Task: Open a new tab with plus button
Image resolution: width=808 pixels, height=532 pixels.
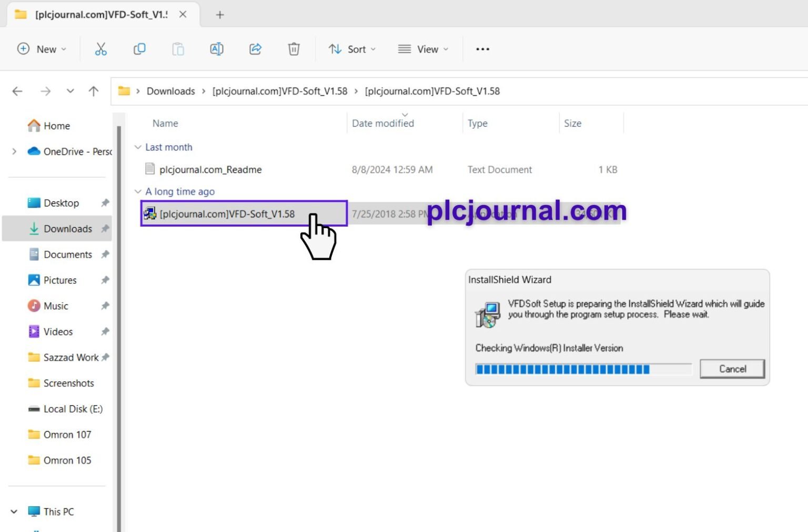Action: (220, 15)
